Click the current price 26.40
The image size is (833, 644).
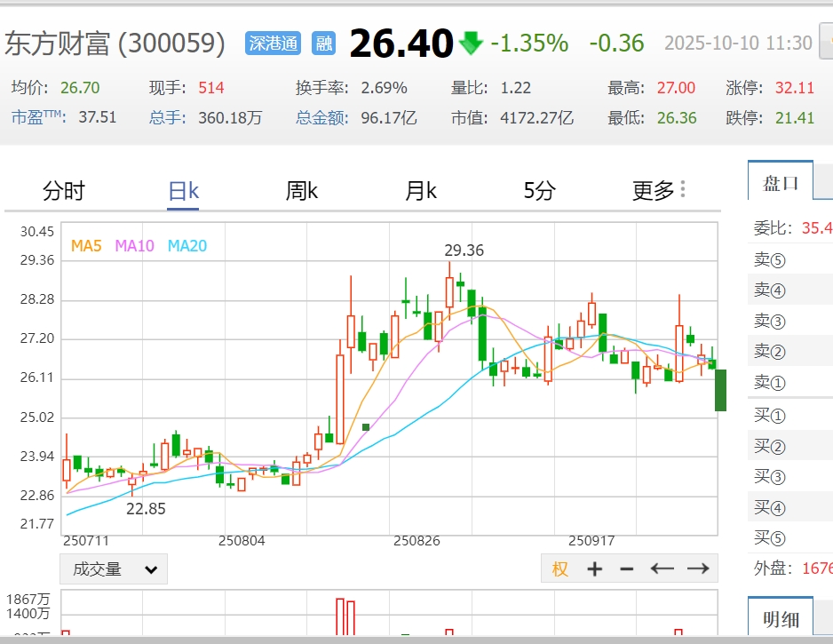pos(401,43)
